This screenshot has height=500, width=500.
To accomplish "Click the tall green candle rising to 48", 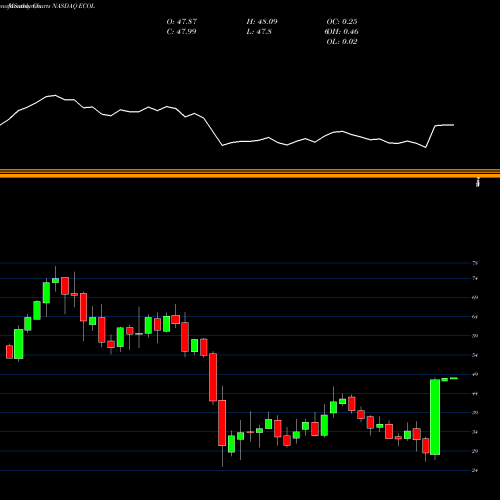I will click(435, 417).
